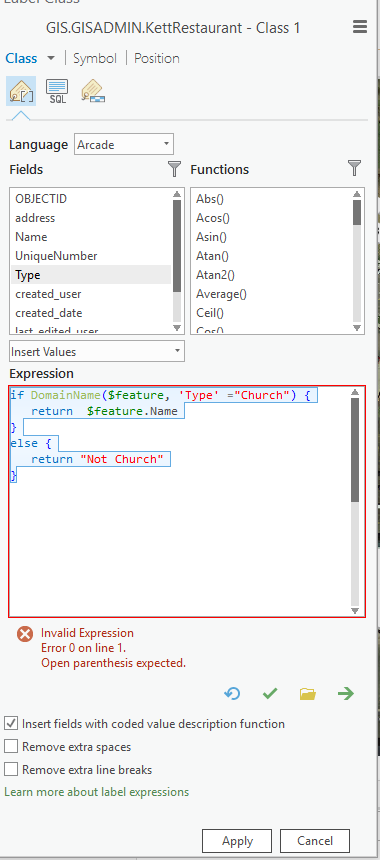
Task: Click the blue reset expression icon
Action: [x=232, y=694]
